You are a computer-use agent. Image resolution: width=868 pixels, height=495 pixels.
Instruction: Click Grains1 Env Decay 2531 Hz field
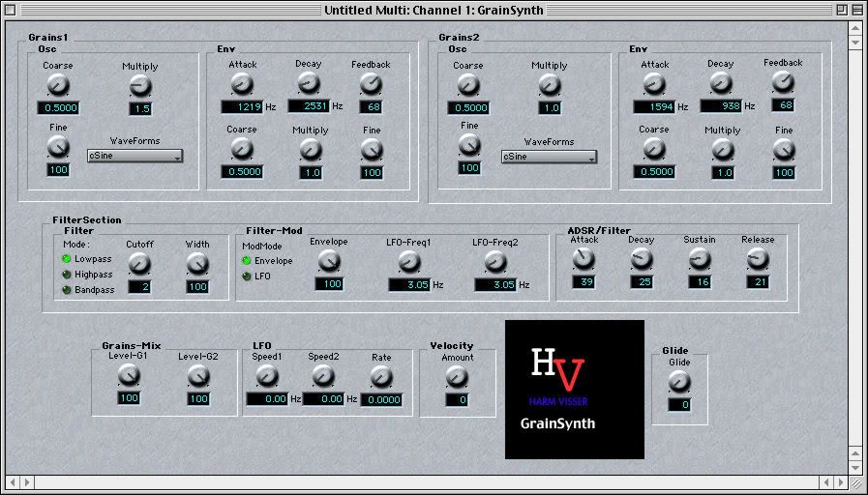309,105
